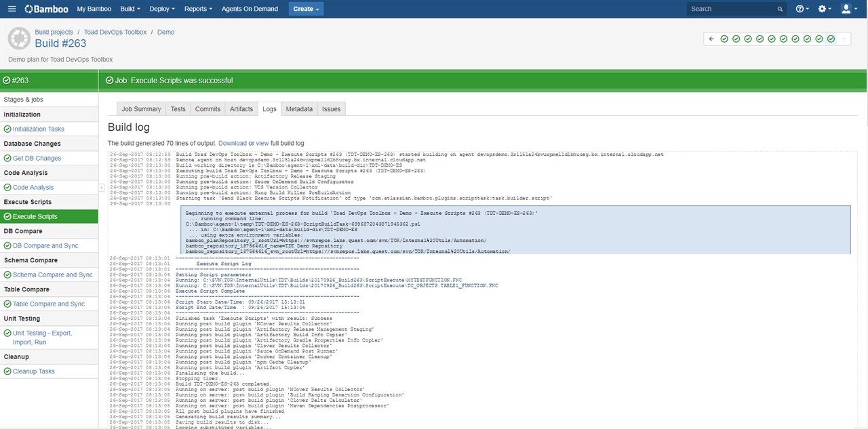Switch to the Artifacts tab
The width and height of the screenshot is (868, 429).
[241, 108]
